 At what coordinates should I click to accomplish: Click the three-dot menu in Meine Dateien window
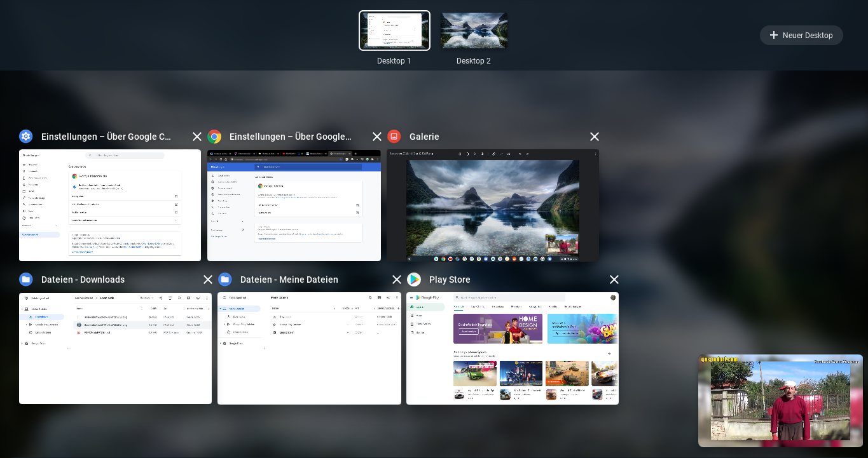(x=396, y=297)
